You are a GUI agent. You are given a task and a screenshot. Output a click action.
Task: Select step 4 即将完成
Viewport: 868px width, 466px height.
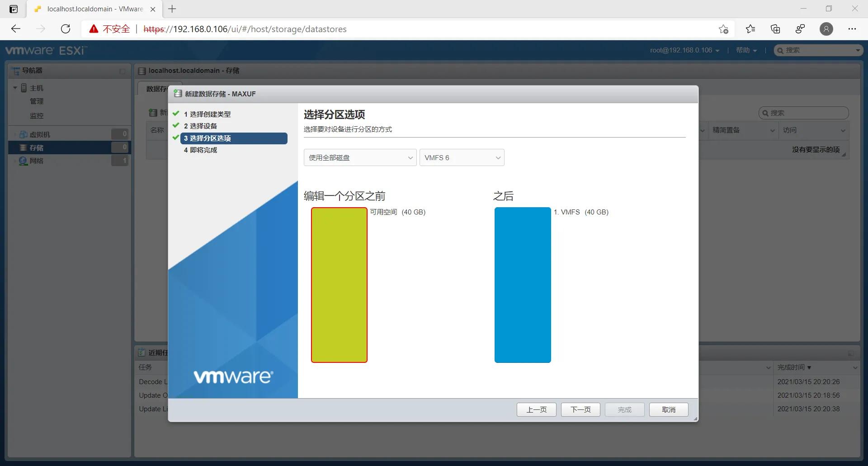(200, 150)
